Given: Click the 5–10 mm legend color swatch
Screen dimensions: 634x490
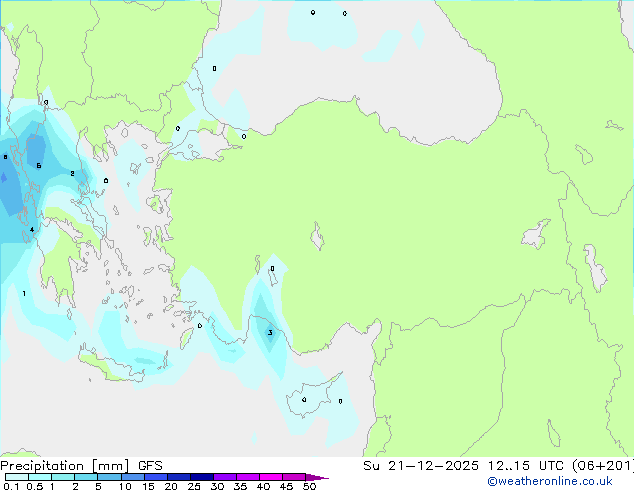Looking at the screenshot, I should coord(110,477).
